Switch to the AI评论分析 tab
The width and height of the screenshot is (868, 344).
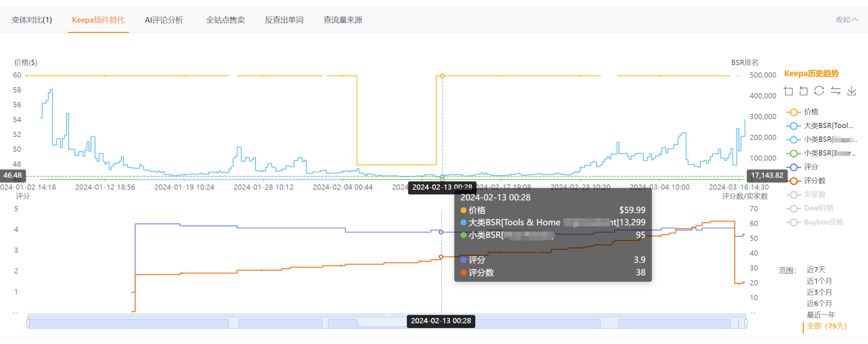pyautogui.click(x=164, y=20)
